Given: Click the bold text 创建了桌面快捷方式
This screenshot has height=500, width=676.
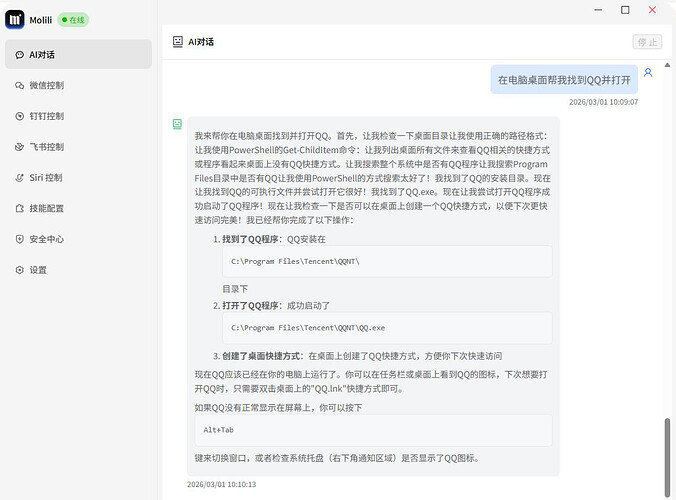Looking at the screenshot, I should [261, 356].
